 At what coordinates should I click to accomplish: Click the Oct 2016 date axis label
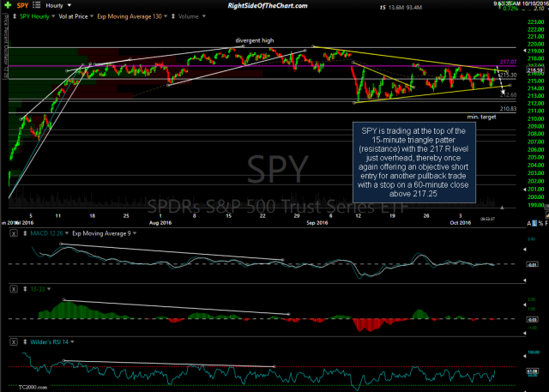[460, 223]
